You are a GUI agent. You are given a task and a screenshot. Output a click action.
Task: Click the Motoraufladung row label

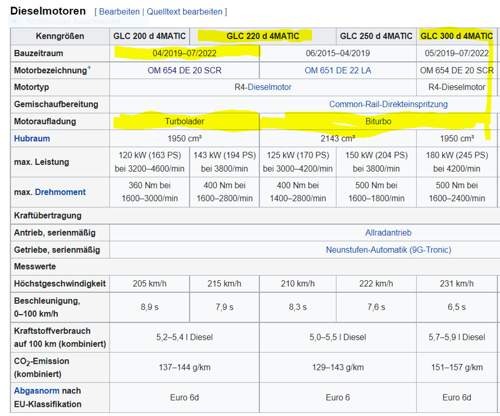[x=60, y=121]
